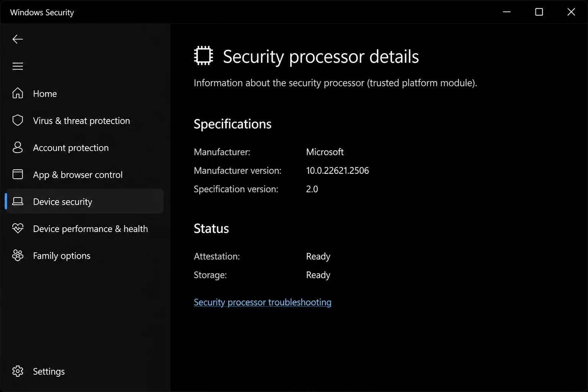Click the trusted platform module description text

335,83
